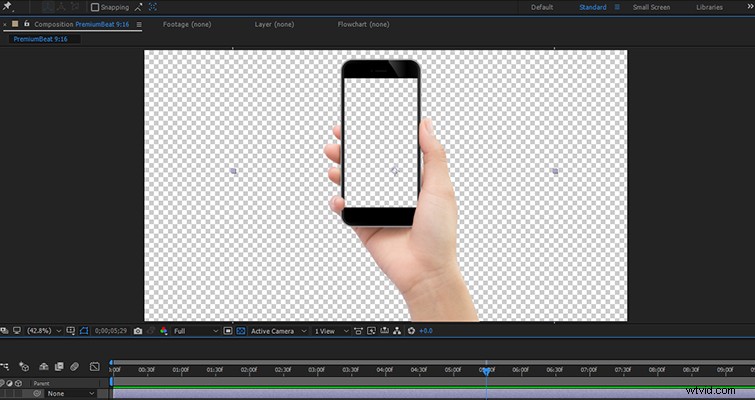Screen dimensions: 755x400
Task: Click the current time indicator playhead
Action: (x=486, y=371)
